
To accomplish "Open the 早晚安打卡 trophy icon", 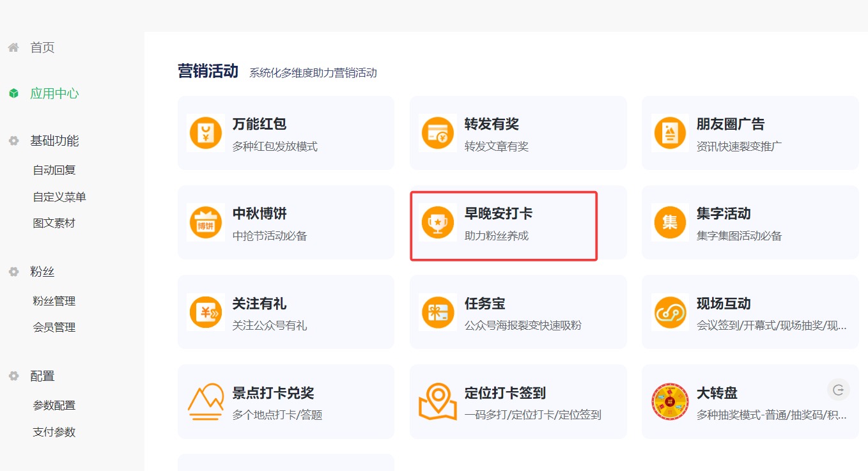I will pos(437,222).
